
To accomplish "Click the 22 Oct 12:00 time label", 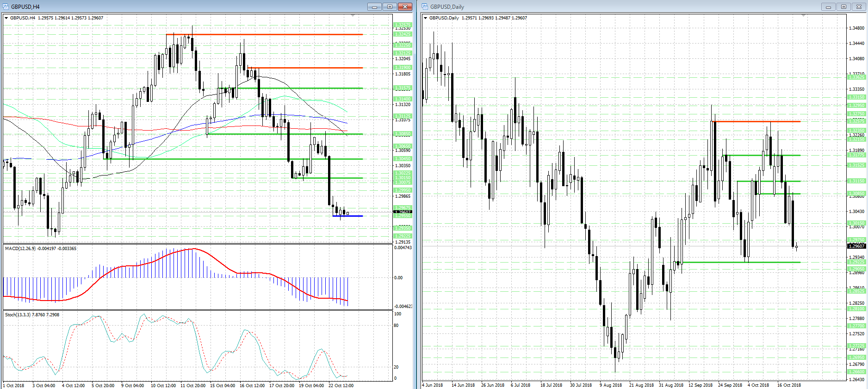I will (x=341, y=385).
